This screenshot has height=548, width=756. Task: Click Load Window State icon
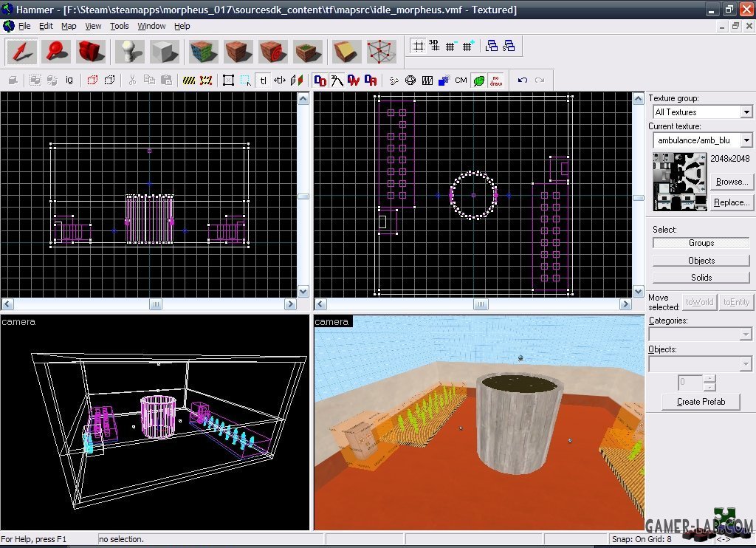(x=491, y=47)
